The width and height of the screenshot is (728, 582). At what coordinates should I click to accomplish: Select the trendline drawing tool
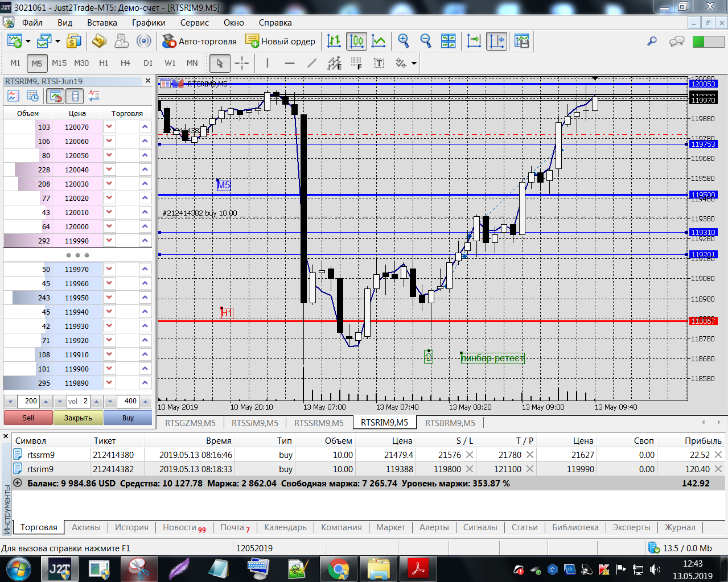[x=312, y=63]
